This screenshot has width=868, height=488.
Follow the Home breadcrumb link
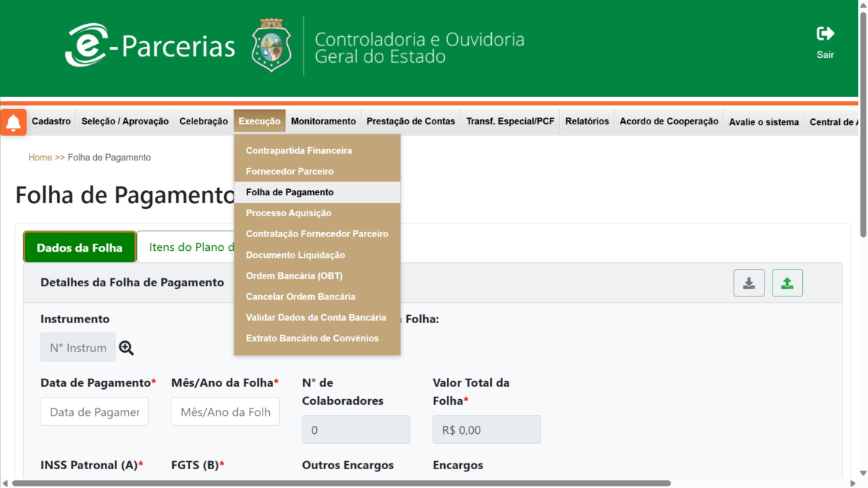(40, 158)
